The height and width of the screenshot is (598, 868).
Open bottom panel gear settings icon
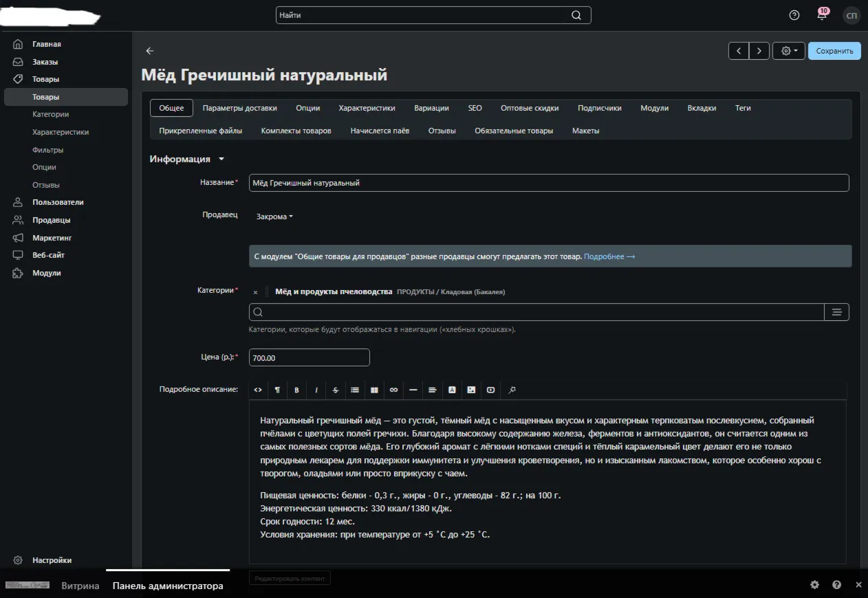(814, 585)
